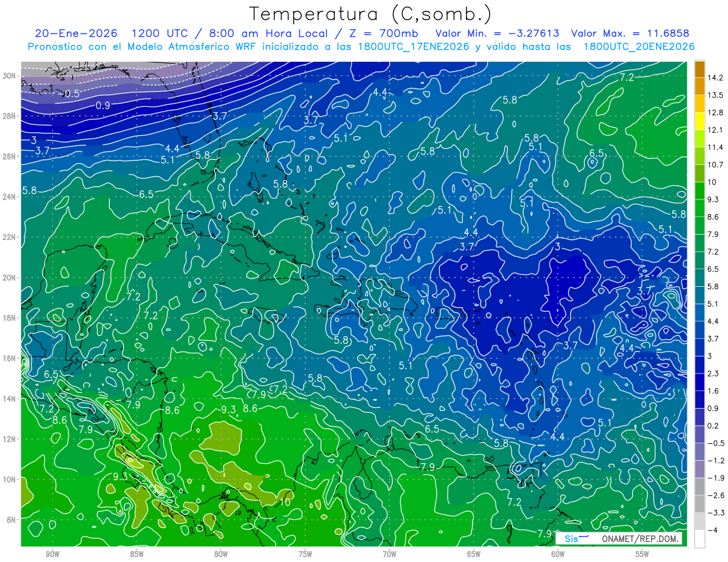The height and width of the screenshot is (562, 728).
Task: Click the 0.2 value on the color scale
Action: tap(713, 426)
